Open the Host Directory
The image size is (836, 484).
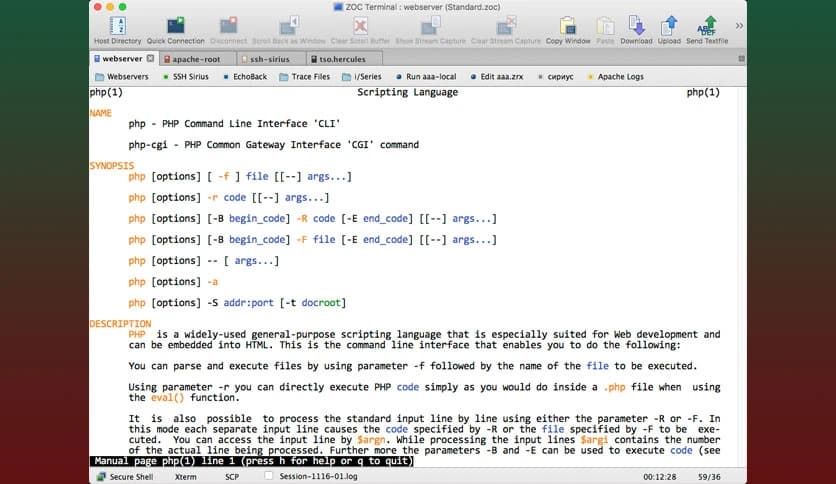pyautogui.click(x=117, y=26)
